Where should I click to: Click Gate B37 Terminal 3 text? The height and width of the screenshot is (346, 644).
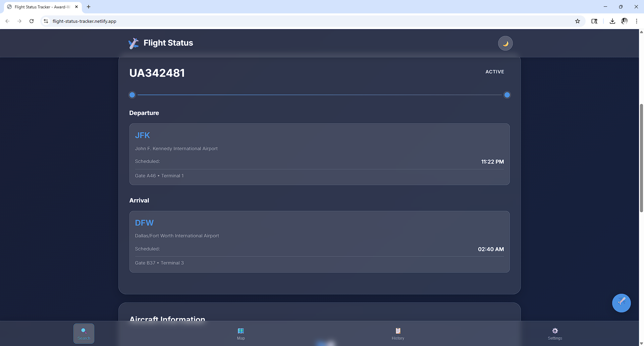point(159,263)
